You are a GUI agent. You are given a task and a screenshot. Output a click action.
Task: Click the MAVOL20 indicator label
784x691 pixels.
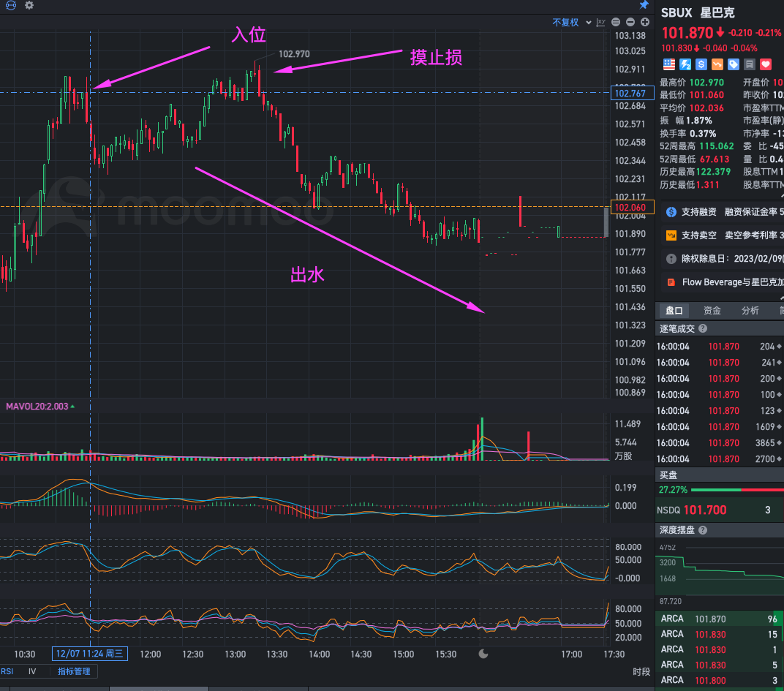click(37, 407)
